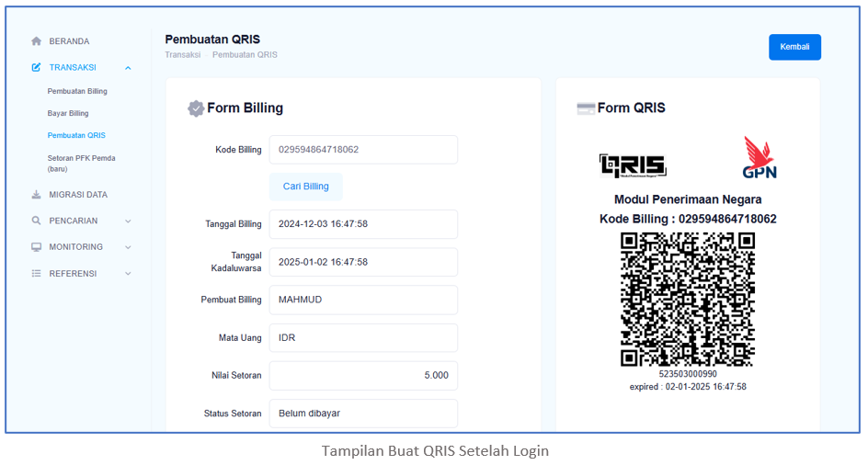This screenshot has height=465, width=868.
Task: Expand the Monitoring submenu arrow
Action: click(128, 247)
